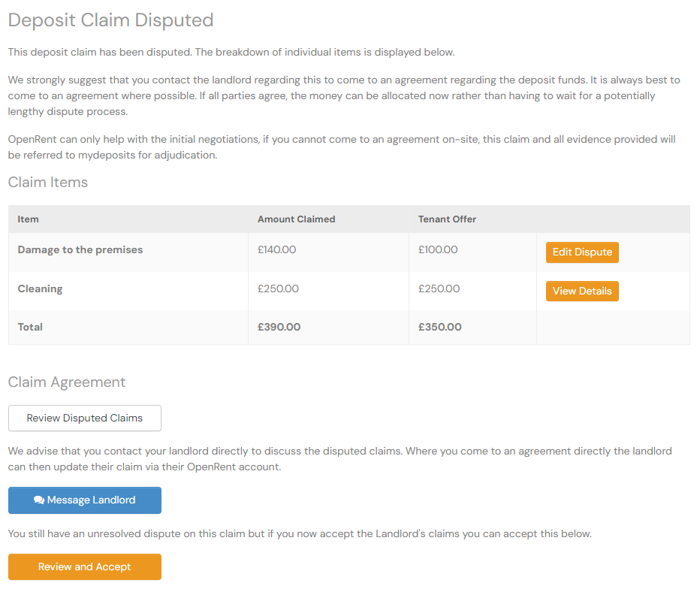
Task: Click the £100.00 tenant offer cell
Action: tap(438, 249)
